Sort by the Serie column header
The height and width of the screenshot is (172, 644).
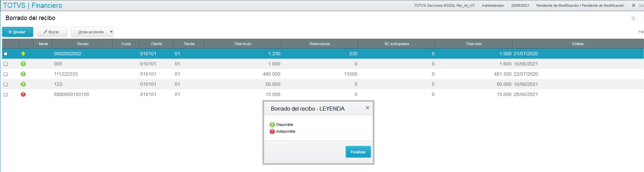(43, 44)
